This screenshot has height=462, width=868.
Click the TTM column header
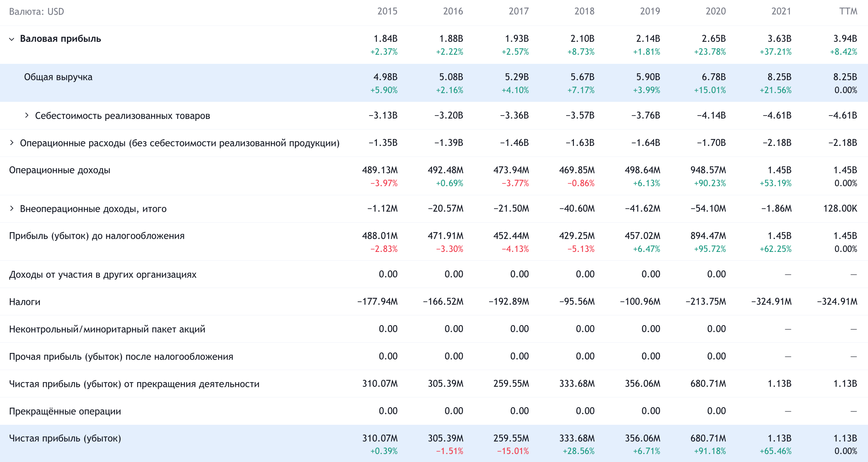(848, 11)
